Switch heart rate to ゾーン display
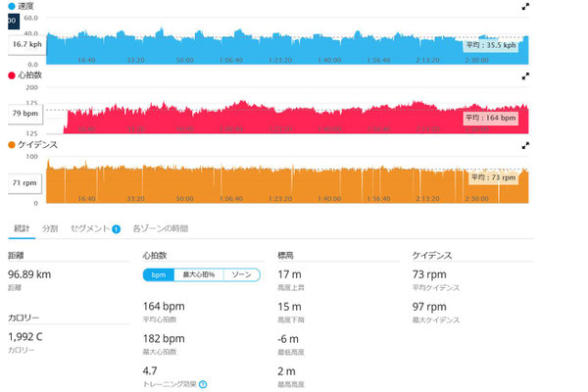The width and height of the screenshot is (588, 392). coord(240,275)
